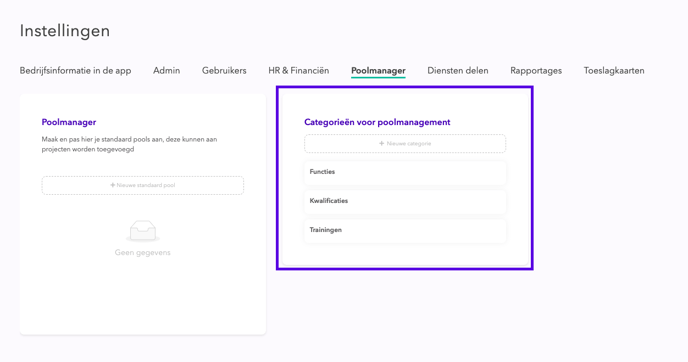Click the empty inbox Geen gegevens icon
688x362 pixels.
[x=143, y=231]
